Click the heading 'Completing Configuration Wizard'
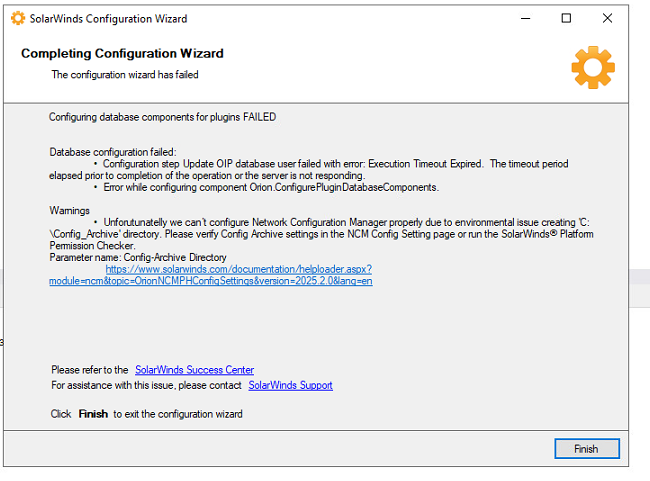The image size is (650, 481). [122, 53]
